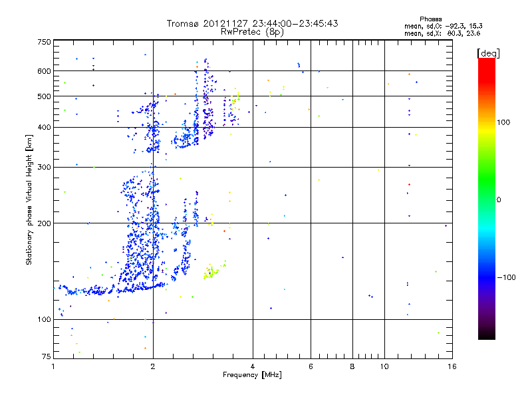Click the "mean, sd,X: 80.3, 23.6" line
Screen dimensions: 532x399
tap(442, 33)
